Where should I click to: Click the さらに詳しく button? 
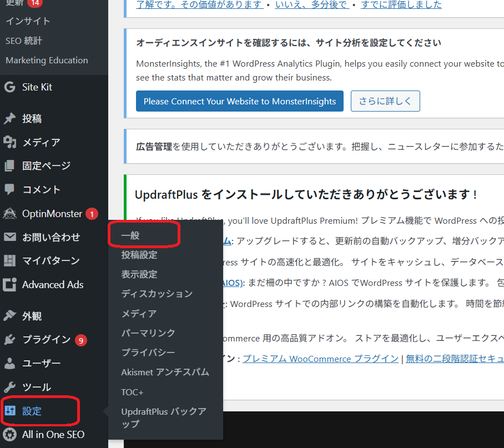(385, 101)
